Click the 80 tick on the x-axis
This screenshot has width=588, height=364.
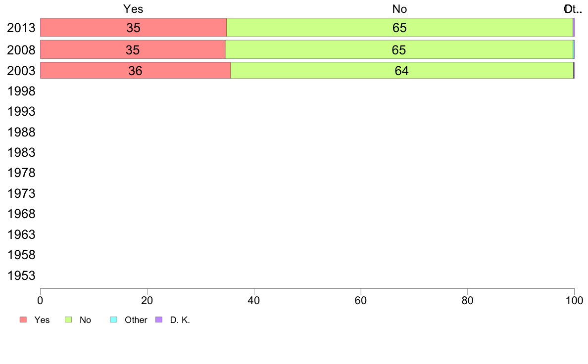click(468, 300)
